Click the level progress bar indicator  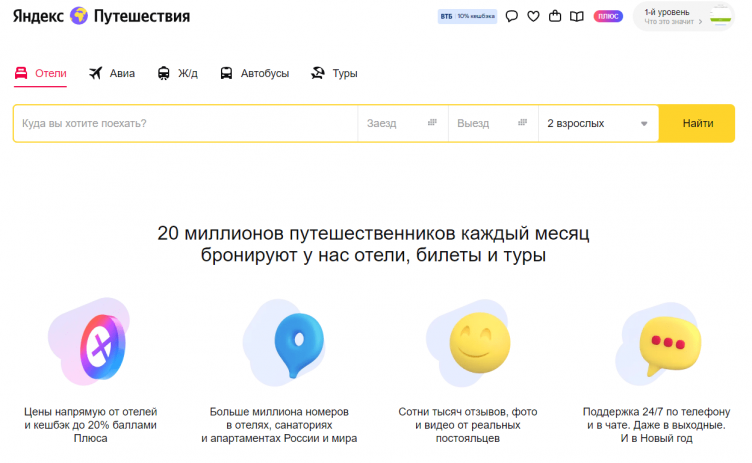tap(720, 19)
